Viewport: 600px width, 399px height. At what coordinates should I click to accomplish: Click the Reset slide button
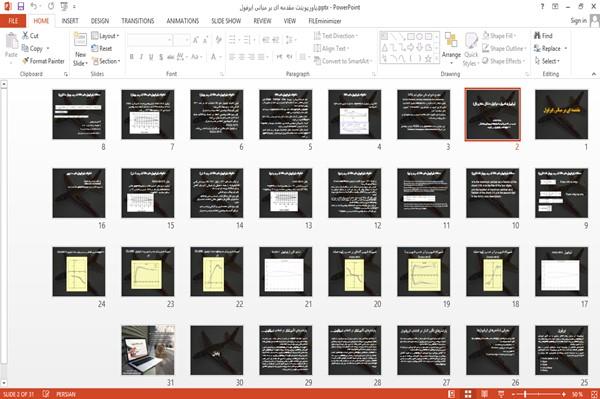[x=102, y=48]
